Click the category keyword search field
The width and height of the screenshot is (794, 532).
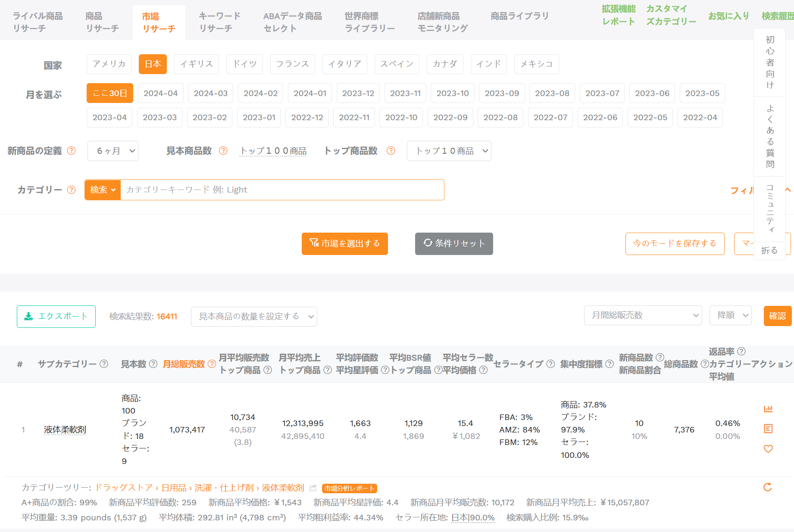pos(282,190)
